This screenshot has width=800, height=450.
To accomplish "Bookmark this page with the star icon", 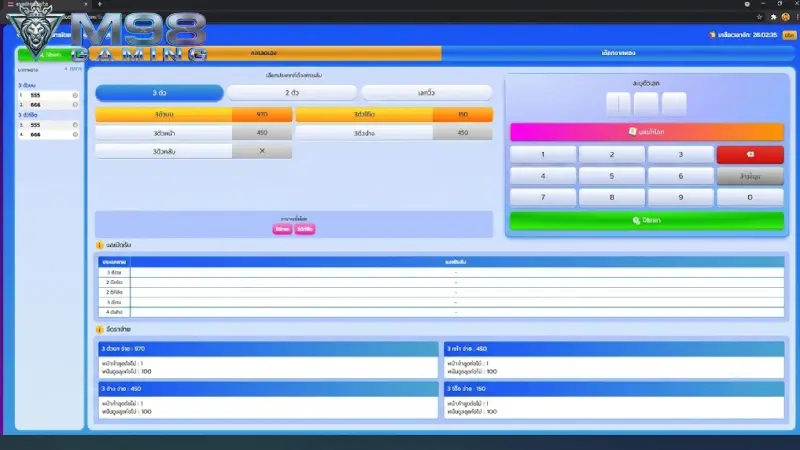I will click(x=759, y=17).
